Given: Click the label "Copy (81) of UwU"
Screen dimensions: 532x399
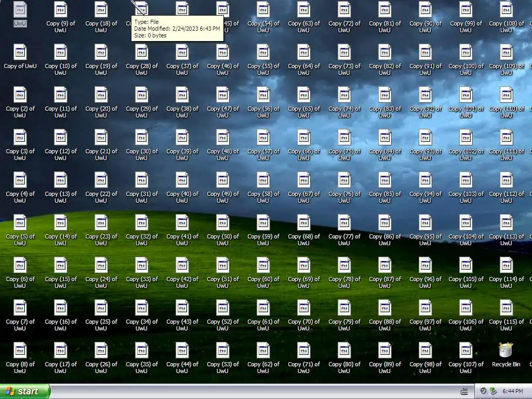Looking at the screenshot, I should click(x=385, y=27).
